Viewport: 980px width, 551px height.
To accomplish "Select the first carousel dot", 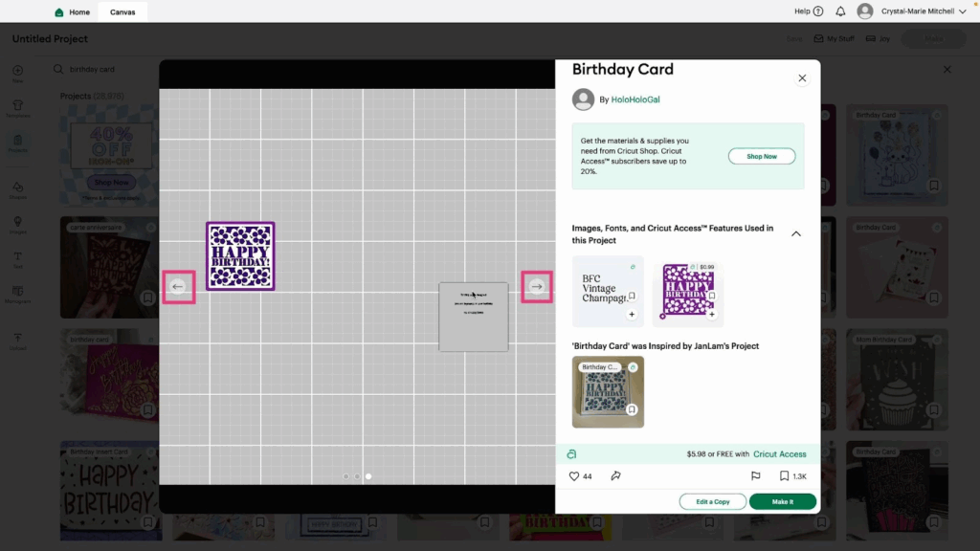I will coord(345,476).
